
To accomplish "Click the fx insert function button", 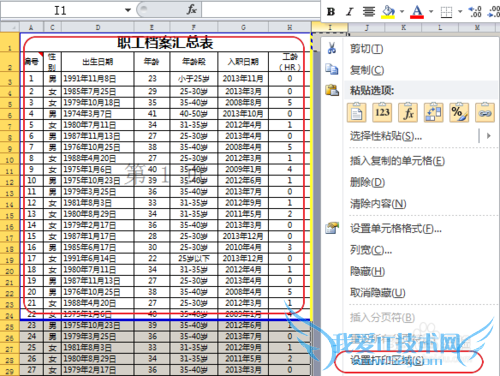I will (192, 10).
